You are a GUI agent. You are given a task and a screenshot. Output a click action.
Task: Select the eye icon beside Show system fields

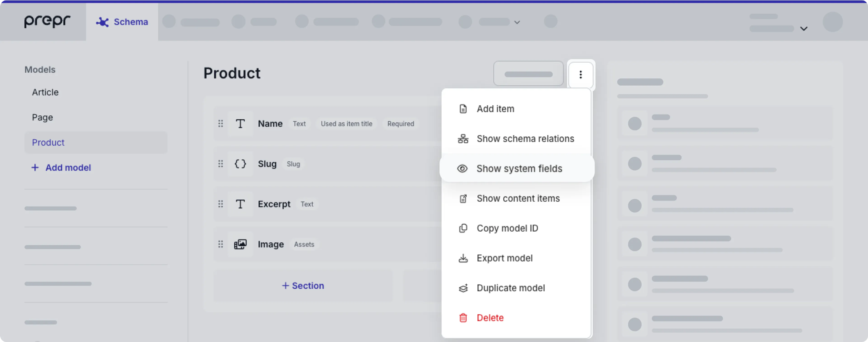tap(463, 168)
